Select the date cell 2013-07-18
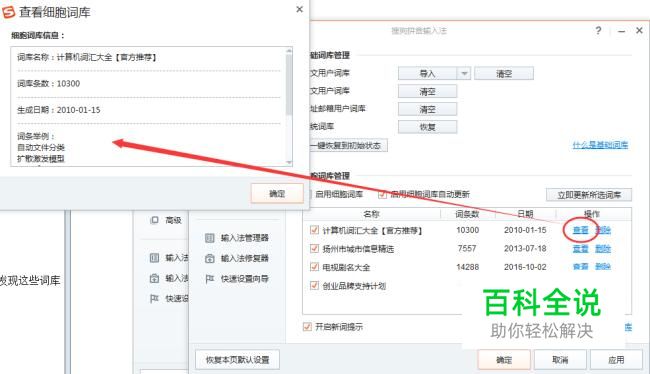 tap(525, 248)
